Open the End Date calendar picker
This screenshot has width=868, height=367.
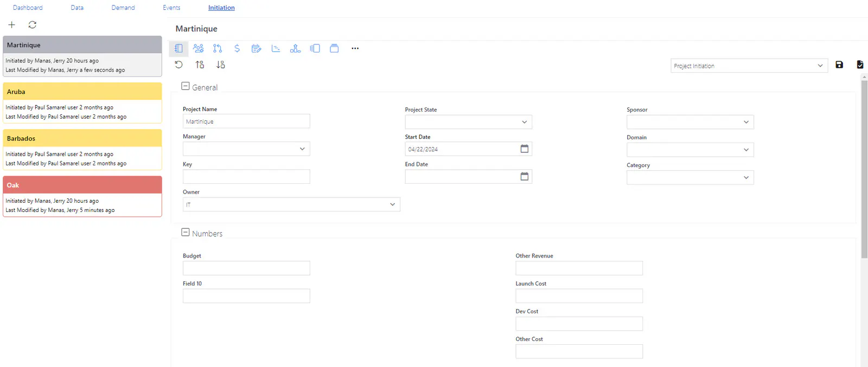pyautogui.click(x=525, y=176)
